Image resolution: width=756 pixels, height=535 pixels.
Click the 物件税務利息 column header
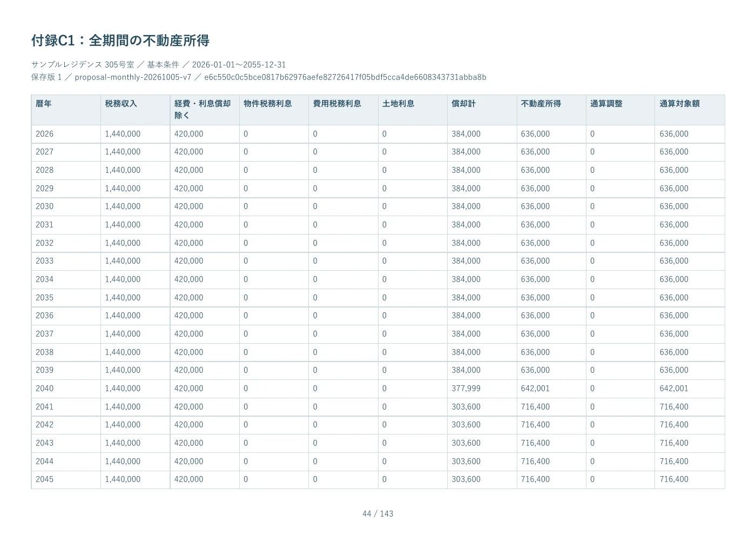[274, 110]
